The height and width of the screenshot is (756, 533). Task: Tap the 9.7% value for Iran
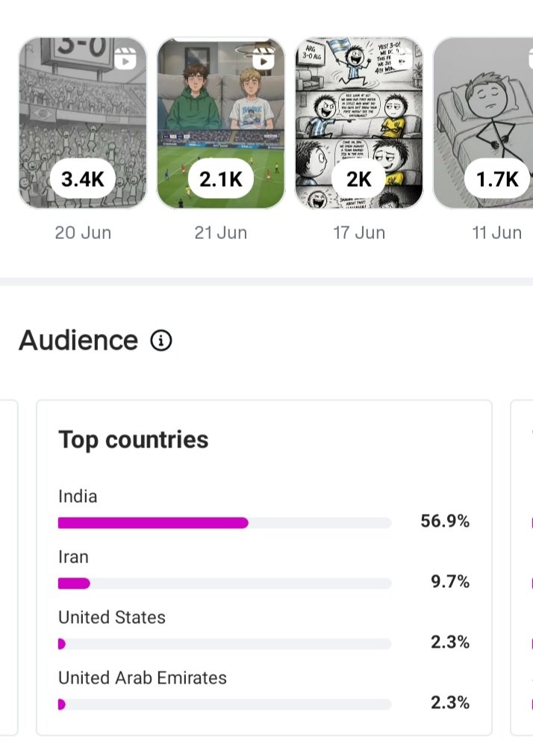(x=450, y=581)
